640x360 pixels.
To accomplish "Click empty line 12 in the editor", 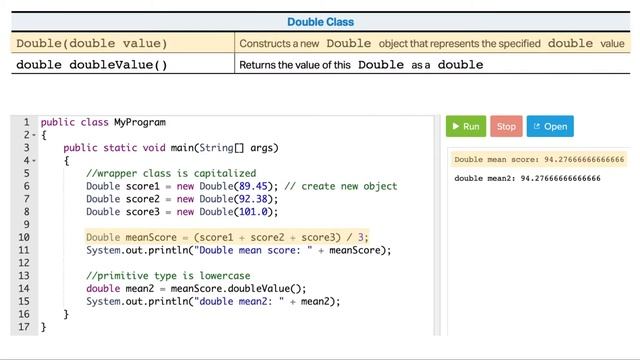I will coord(236,263).
